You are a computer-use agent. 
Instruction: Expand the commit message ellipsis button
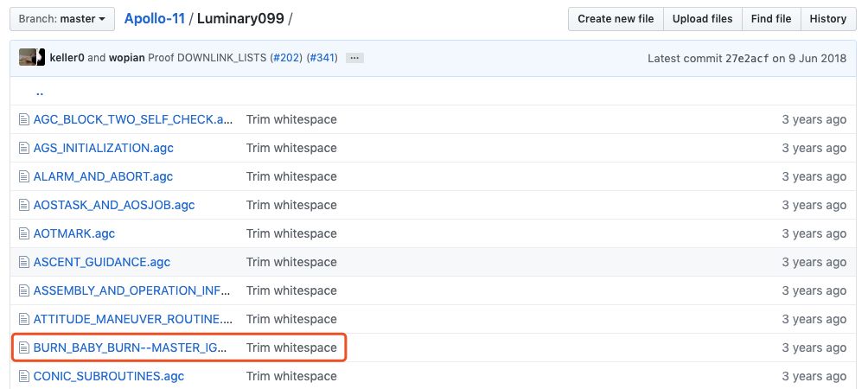click(354, 58)
